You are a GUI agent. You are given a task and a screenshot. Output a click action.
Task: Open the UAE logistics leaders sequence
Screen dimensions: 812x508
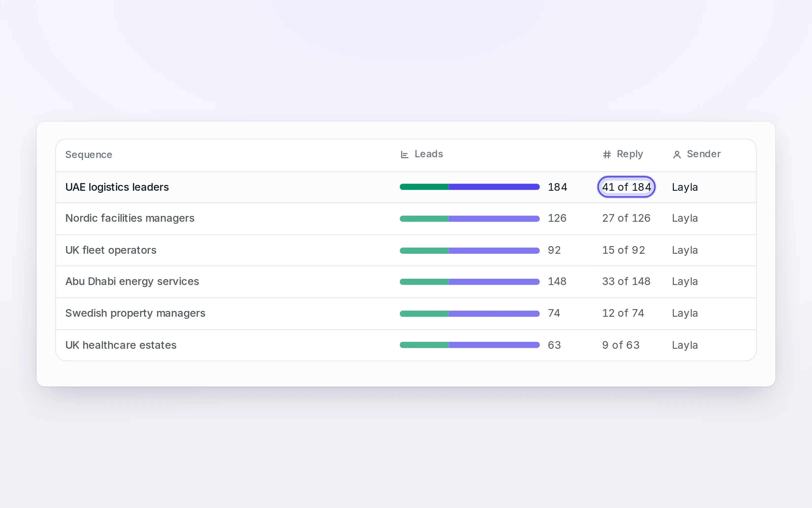[117, 187]
